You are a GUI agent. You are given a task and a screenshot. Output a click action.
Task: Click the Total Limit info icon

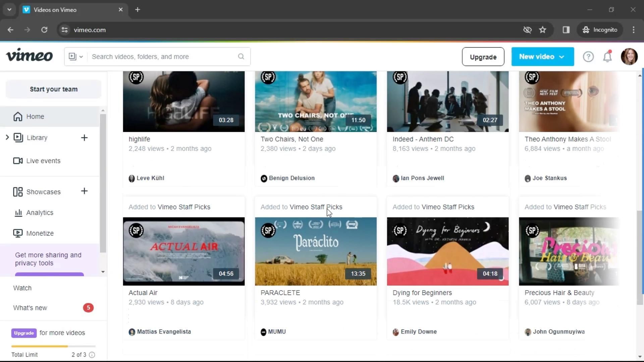pos(92,355)
